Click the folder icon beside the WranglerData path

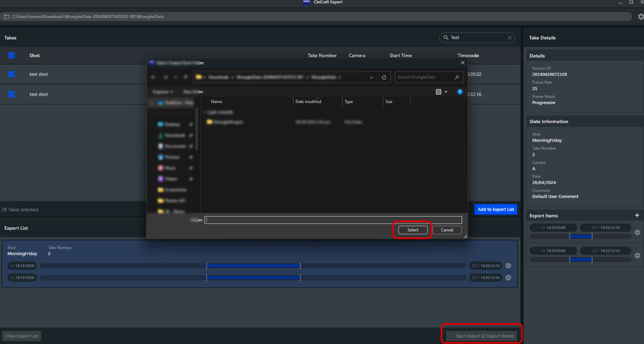7,16
